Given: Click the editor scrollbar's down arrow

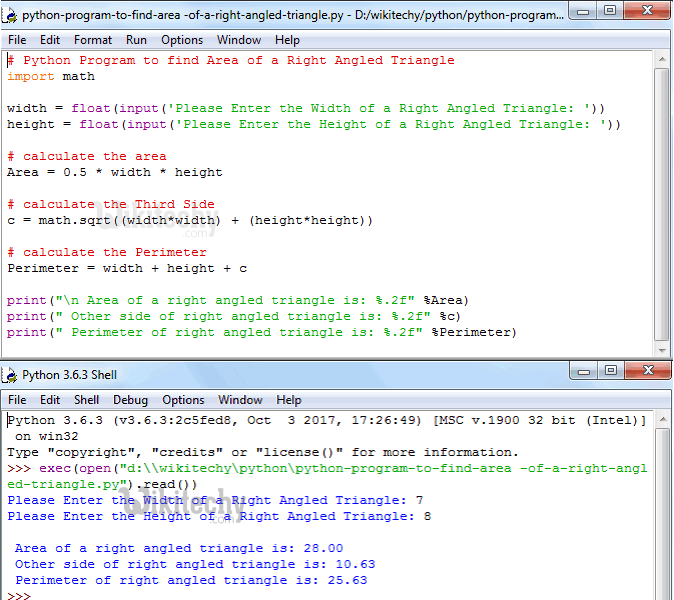Looking at the screenshot, I should point(663,348).
